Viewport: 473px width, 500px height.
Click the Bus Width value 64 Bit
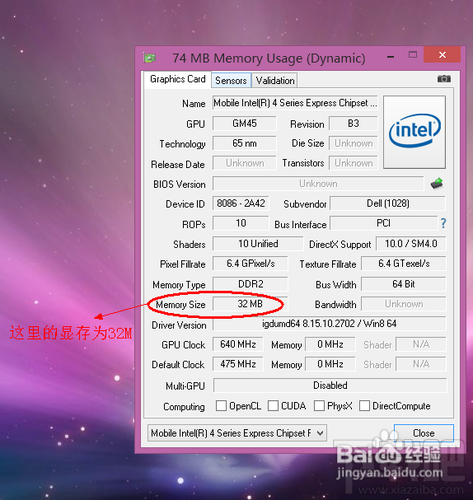point(404,284)
